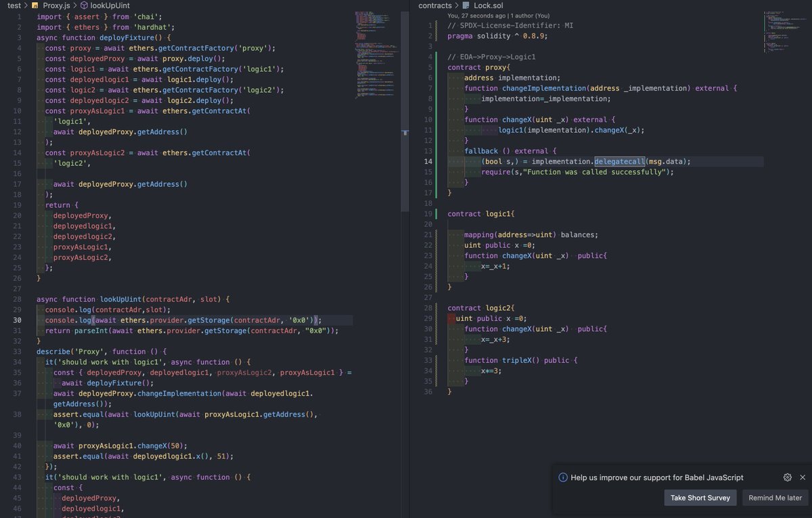Screen dimensions: 812x518
Task: Open the Lock.sol breadcrumb
Action: pyautogui.click(x=490, y=5)
